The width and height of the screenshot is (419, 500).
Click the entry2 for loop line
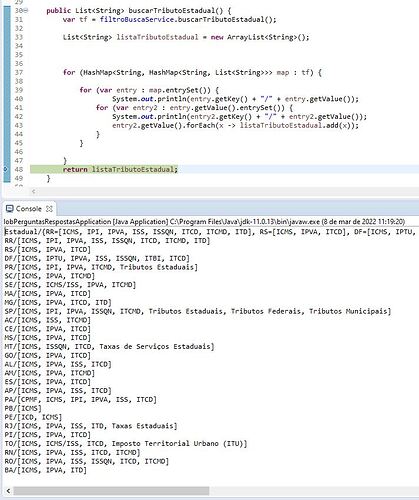(194, 108)
